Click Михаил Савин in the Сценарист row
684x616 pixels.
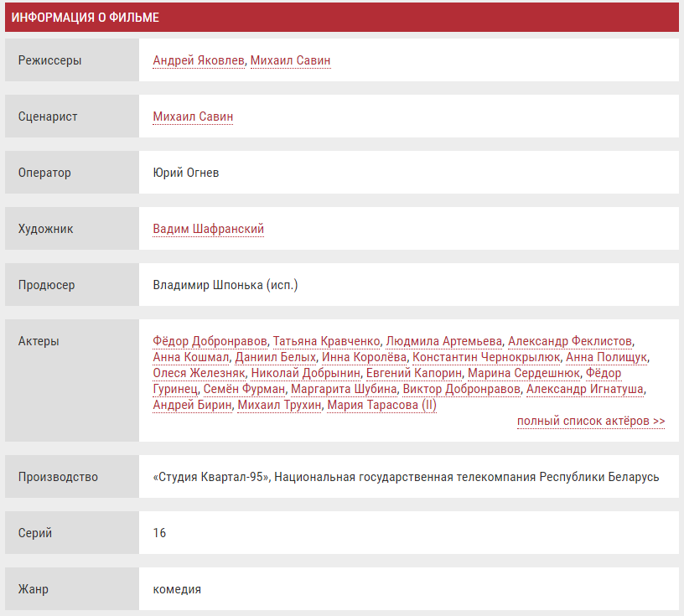point(193,116)
